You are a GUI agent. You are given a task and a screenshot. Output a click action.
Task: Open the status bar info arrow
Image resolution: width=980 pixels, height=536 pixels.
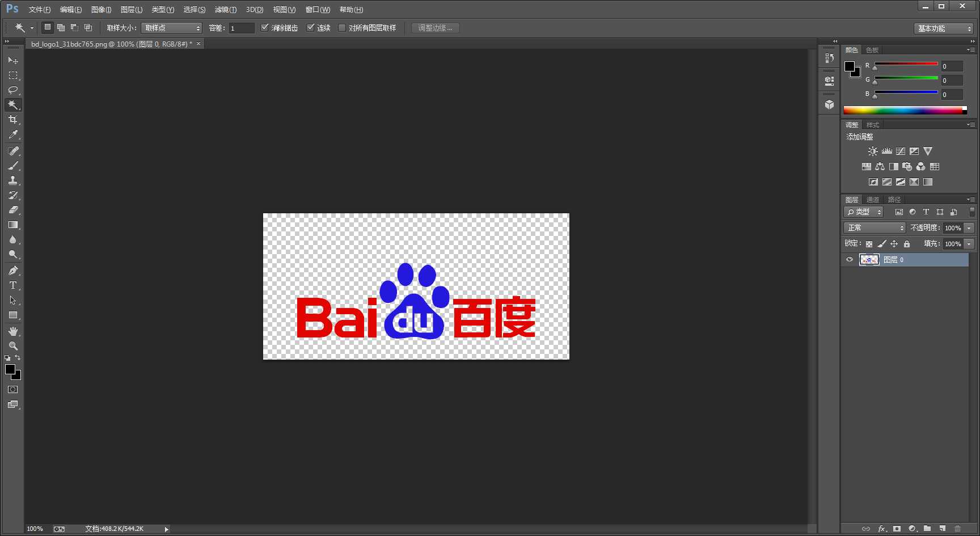tap(166, 529)
